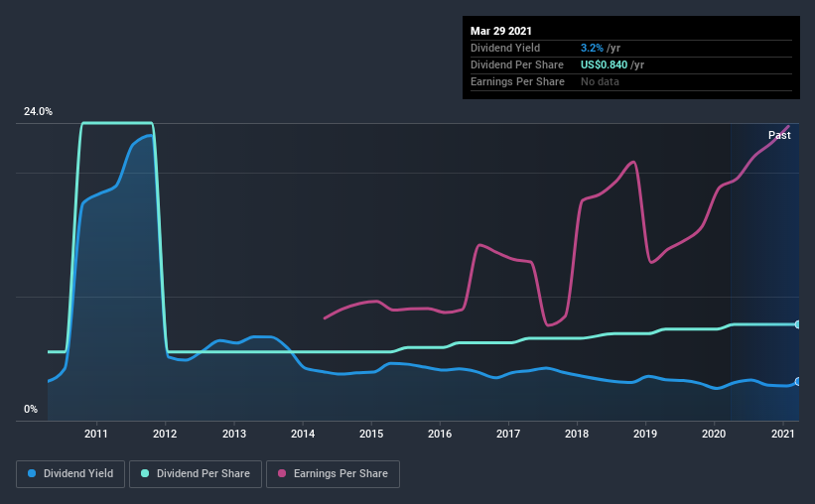The height and width of the screenshot is (504, 815).
Task: Select the 2021 x-axis year label
Action: [x=783, y=434]
